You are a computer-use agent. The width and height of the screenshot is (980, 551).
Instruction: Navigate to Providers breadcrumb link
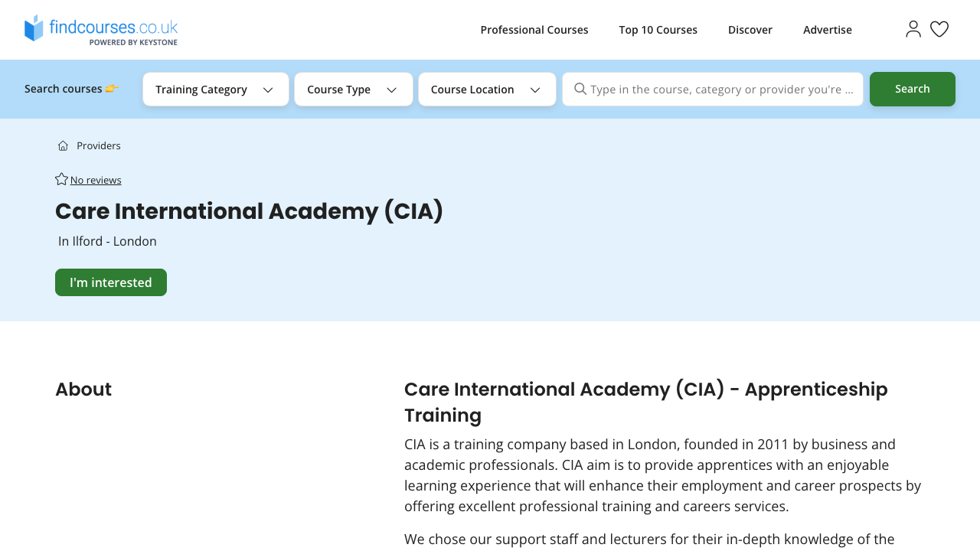(x=98, y=145)
